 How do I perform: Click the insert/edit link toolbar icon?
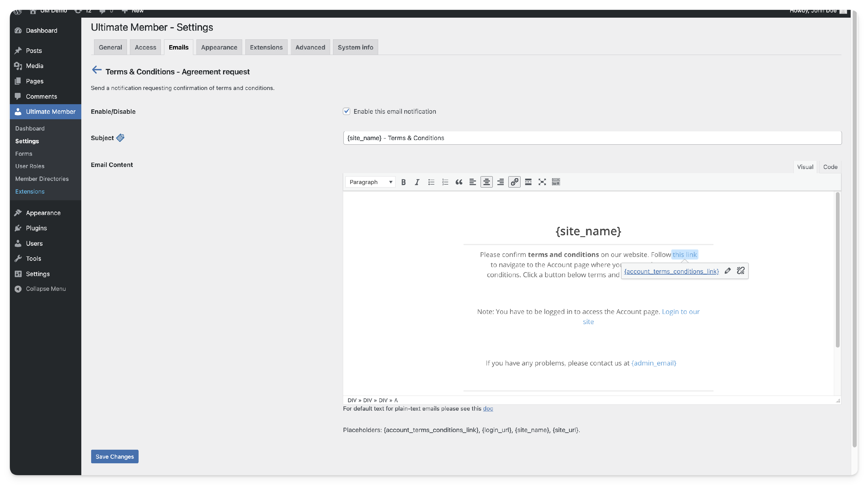tap(514, 182)
